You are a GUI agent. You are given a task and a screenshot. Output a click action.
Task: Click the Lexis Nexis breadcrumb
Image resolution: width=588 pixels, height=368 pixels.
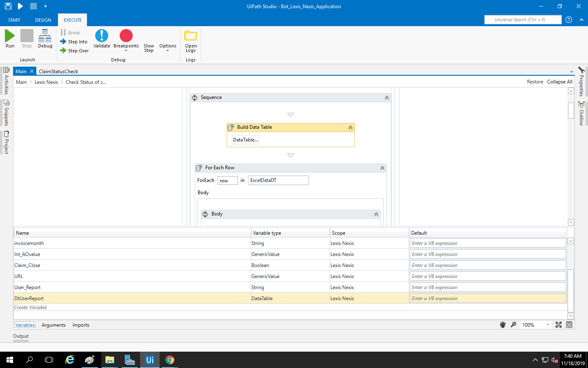click(46, 82)
